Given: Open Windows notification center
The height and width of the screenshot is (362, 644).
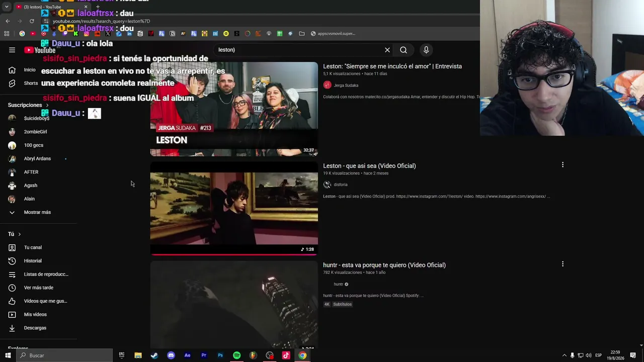Looking at the screenshot, I should 633,355.
